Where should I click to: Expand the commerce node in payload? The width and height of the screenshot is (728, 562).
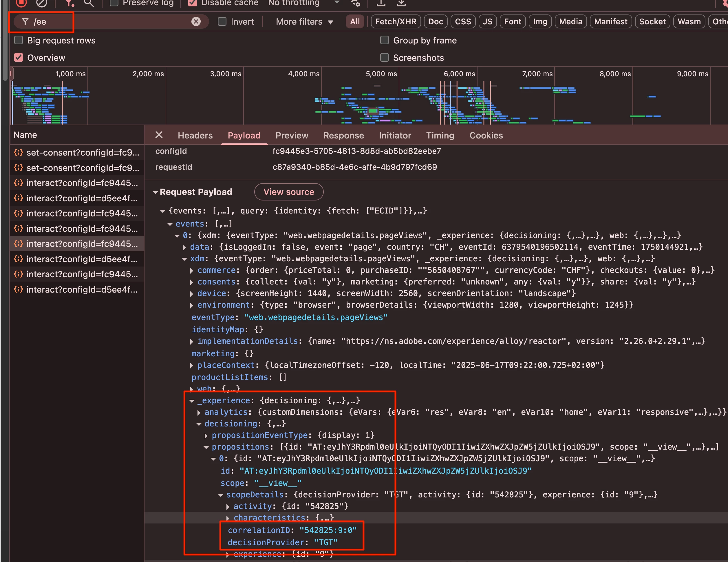pos(192,271)
